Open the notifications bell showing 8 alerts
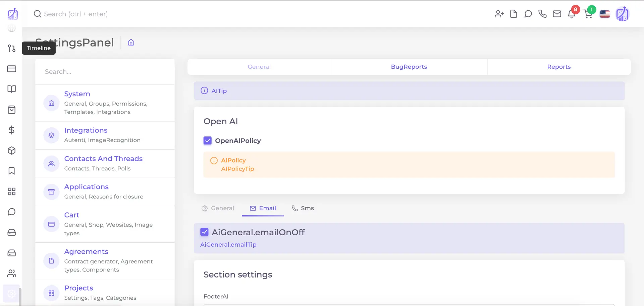644x306 pixels. 572,14
